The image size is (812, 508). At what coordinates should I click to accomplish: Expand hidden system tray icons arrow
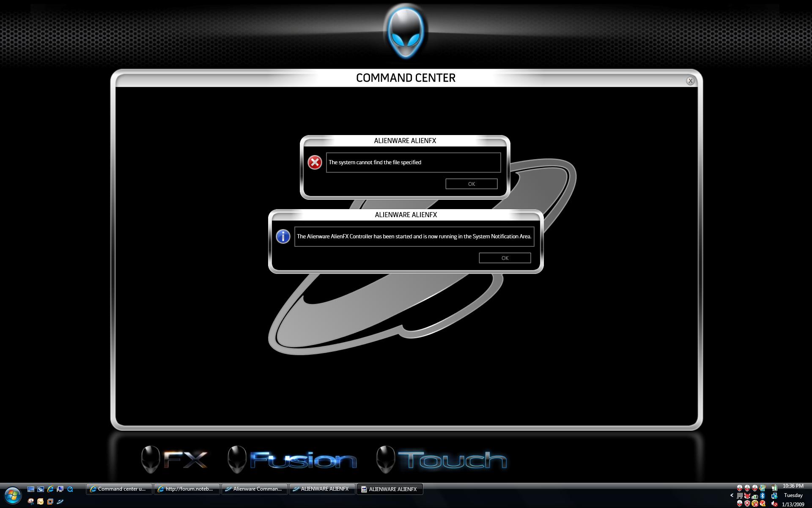coord(732,495)
